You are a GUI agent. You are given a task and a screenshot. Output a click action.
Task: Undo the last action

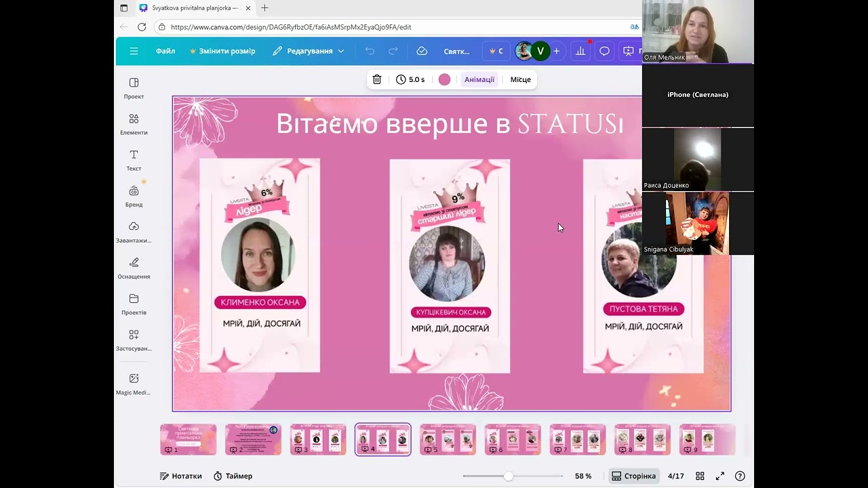(370, 51)
